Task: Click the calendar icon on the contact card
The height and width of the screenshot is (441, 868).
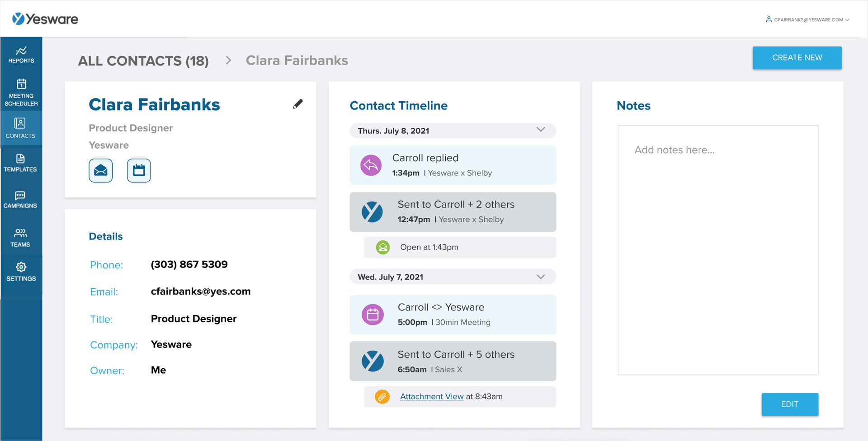Action: click(139, 170)
